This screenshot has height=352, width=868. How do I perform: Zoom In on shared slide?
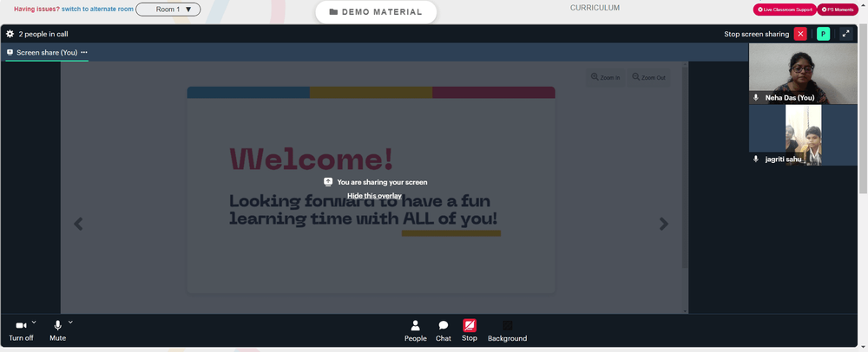click(x=606, y=78)
